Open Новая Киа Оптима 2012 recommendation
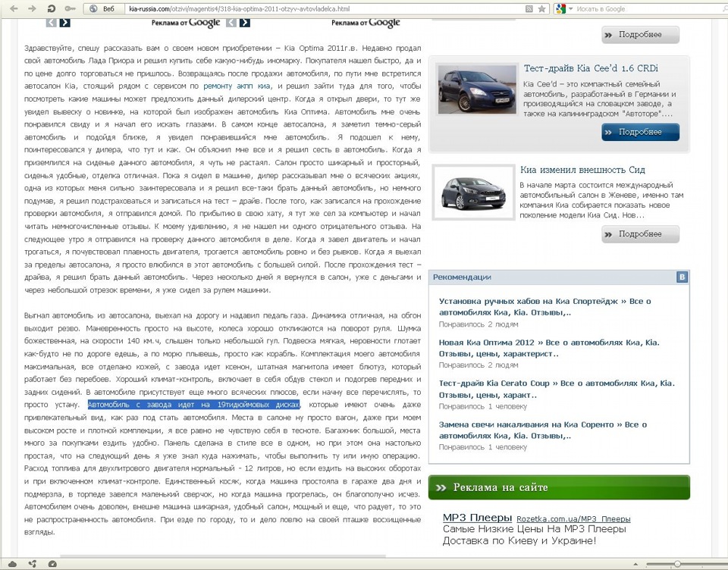728x570 pixels. 549,348
